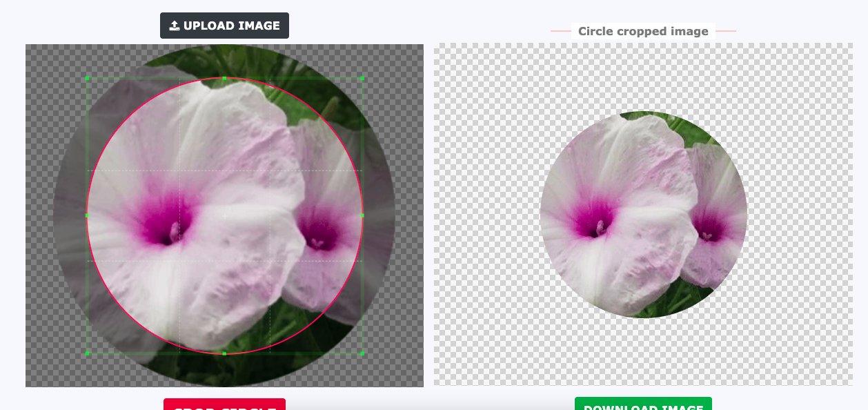Click the upload arrow icon
This screenshot has height=410, width=868.
click(175, 26)
